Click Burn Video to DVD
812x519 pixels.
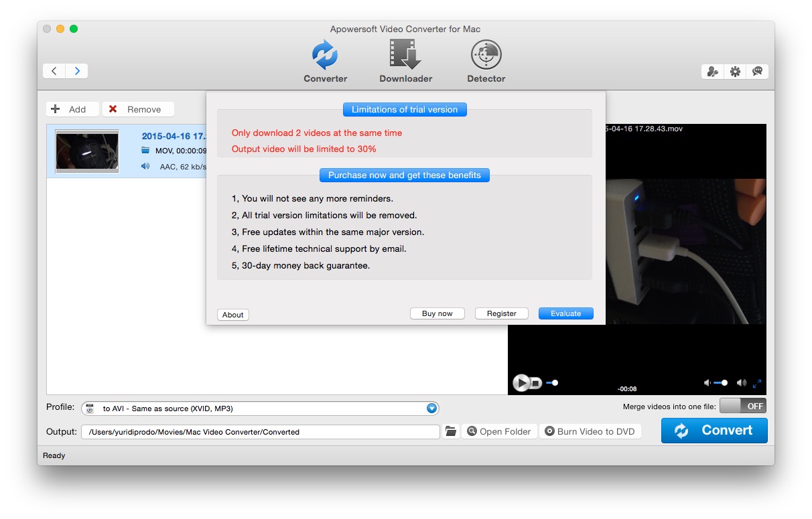pos(590,431)
